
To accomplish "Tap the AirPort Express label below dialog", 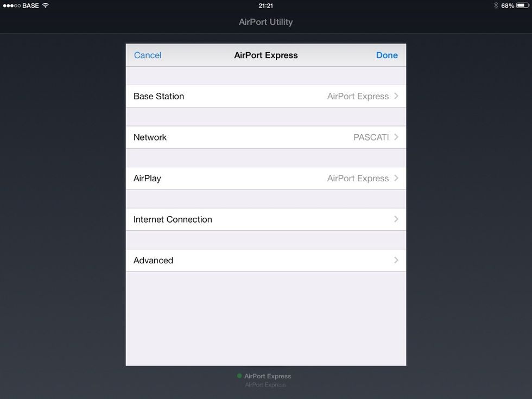I will 267,376.
